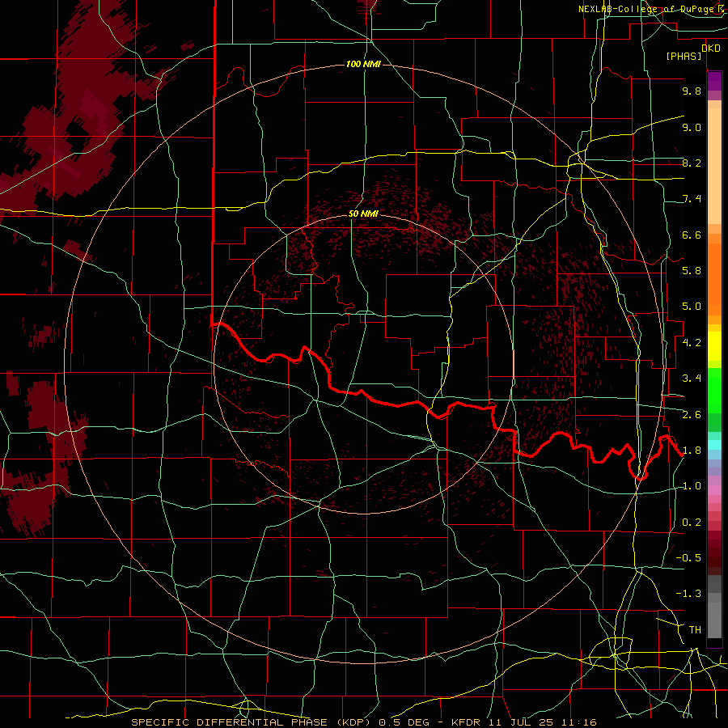This screenshot has width=728, height=728.
Task: Click the -0.5 scale value
Action: (x=688, y=558)
